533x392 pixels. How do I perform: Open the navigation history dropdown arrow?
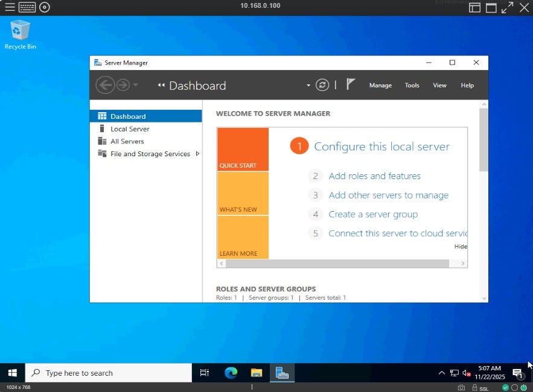135,85
